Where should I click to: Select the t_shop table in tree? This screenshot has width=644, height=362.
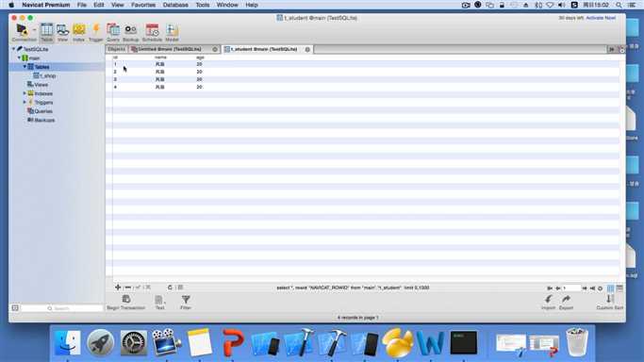pos(44,76)
